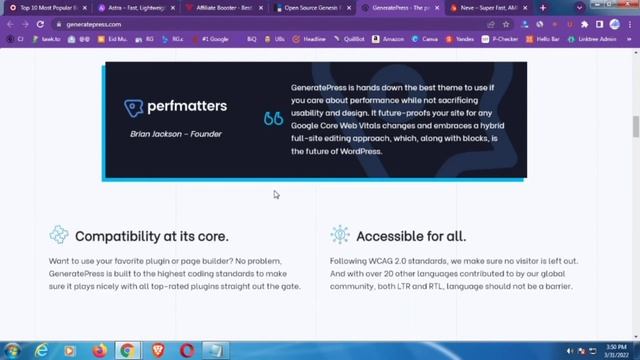Click the generatepress.com address bar
The width and height of the screenshot is (640, 360).
click(x=269, y=24)
